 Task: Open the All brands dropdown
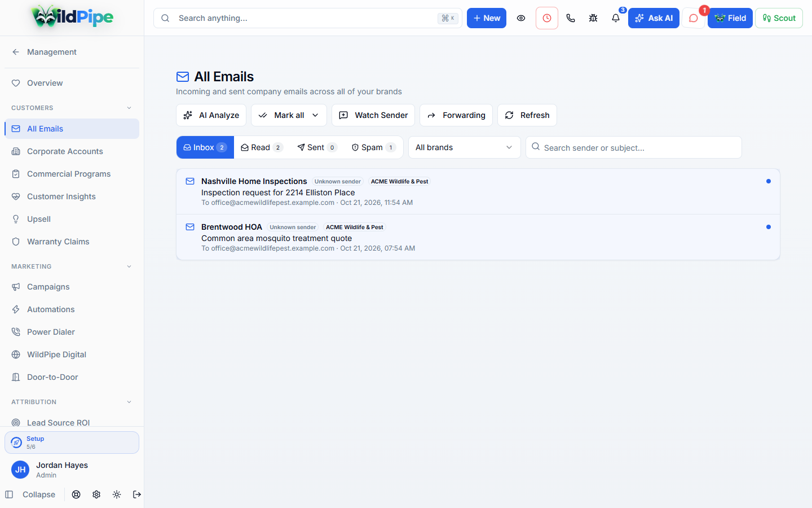(x=465, y=147)
